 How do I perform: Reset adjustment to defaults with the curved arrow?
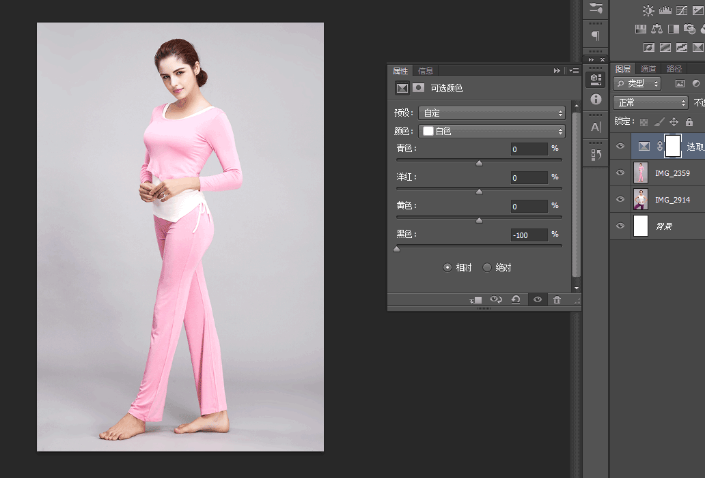click(515, 299)
